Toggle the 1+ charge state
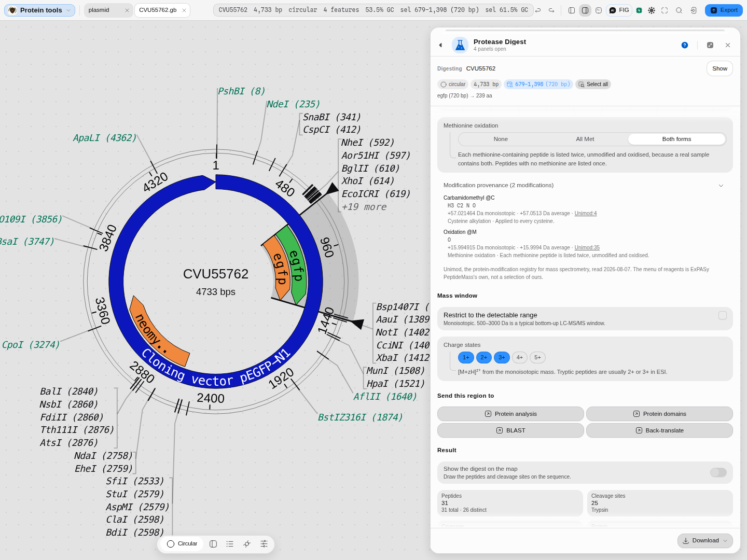This screenshot has width=747, height=560. pyautogui.click(x=466, y=357)
